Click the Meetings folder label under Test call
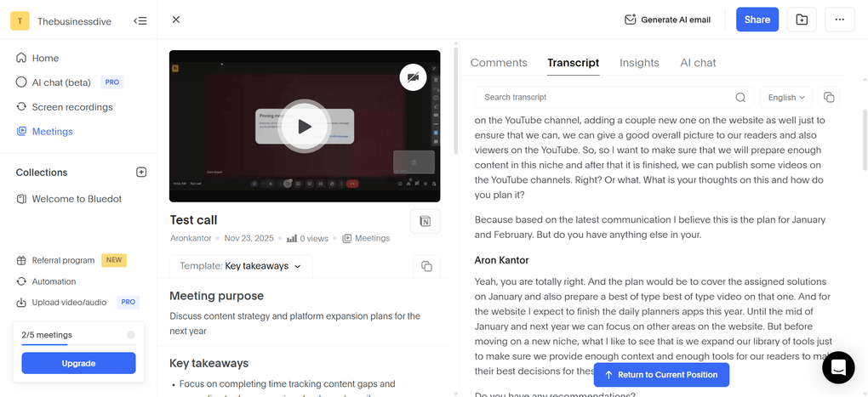 (366, 238)
